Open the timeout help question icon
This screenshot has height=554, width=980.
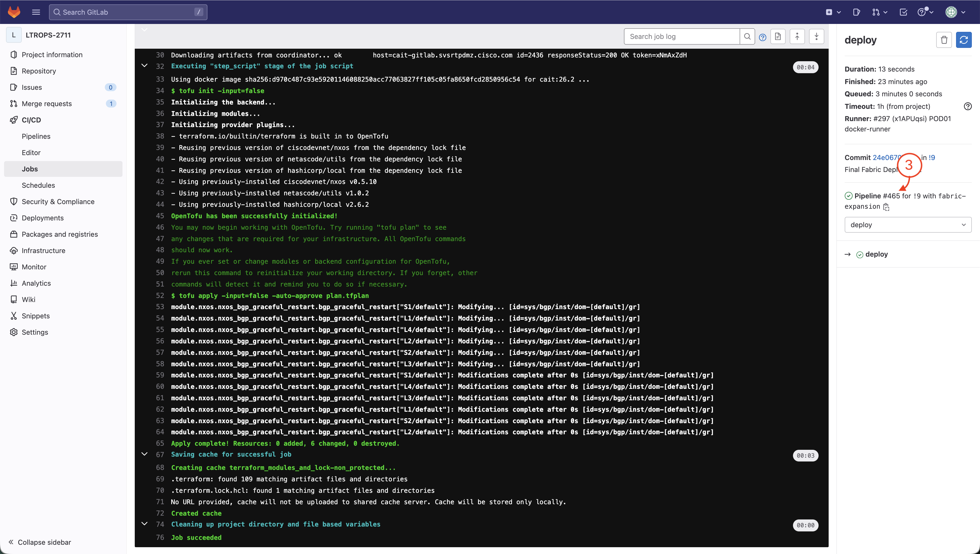point(967,107)
